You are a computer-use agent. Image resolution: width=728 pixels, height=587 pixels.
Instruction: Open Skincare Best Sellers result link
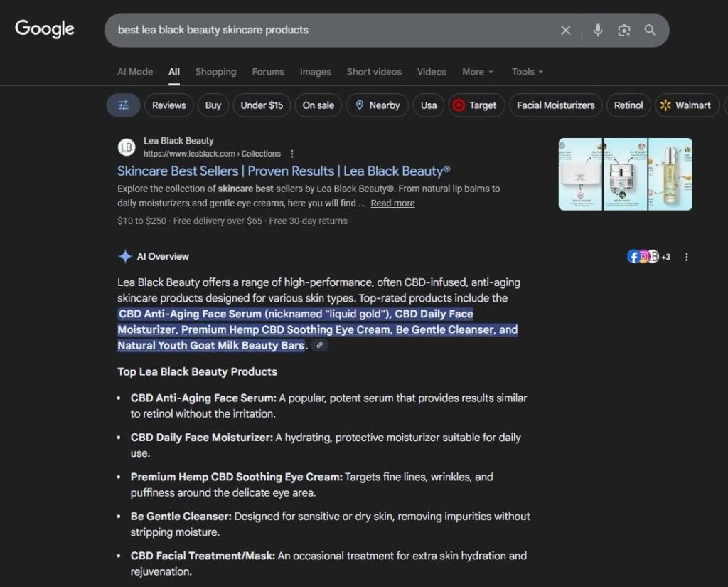pyautogui.click(x=284, y=171)
